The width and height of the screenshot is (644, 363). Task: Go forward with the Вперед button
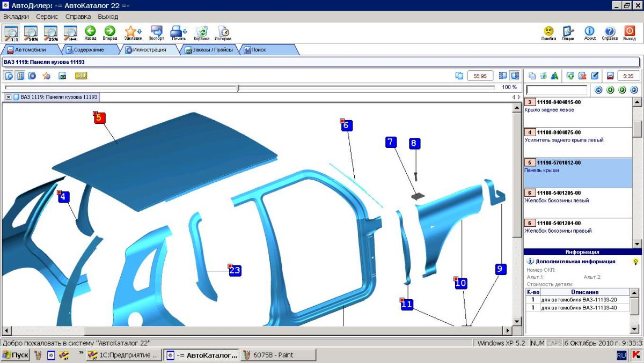110,33
